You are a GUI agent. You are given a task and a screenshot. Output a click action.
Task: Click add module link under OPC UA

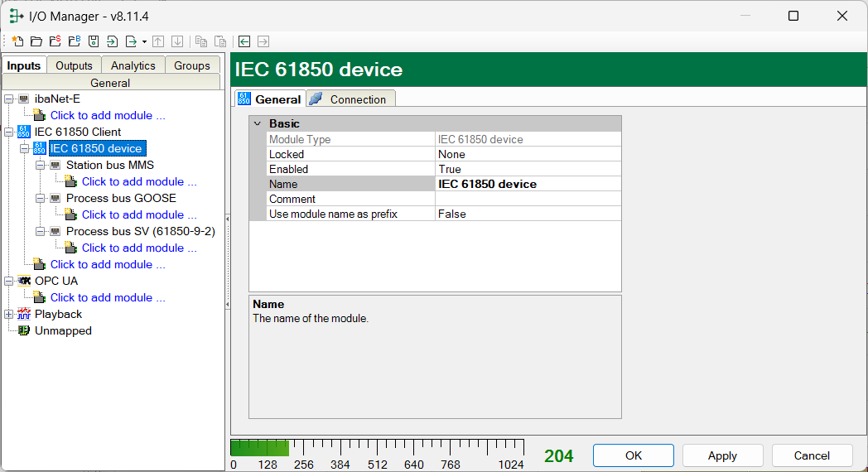tap(108, 298)
